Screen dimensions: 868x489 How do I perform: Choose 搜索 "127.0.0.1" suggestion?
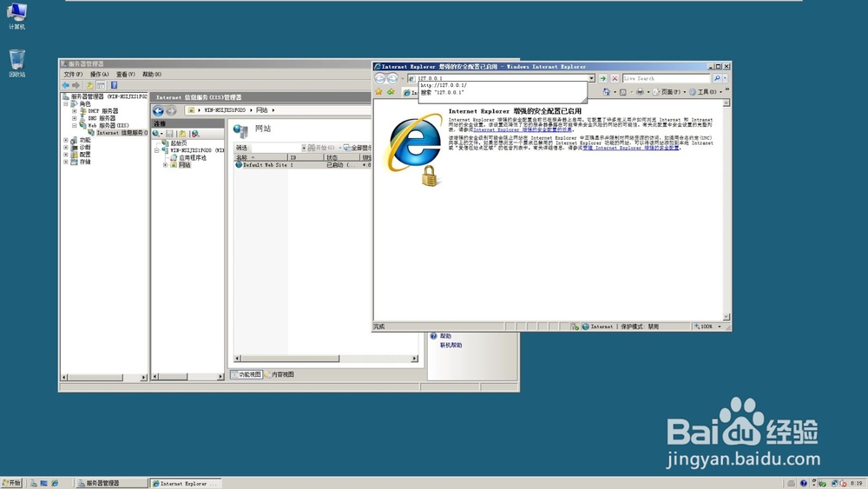pos(442,92)
